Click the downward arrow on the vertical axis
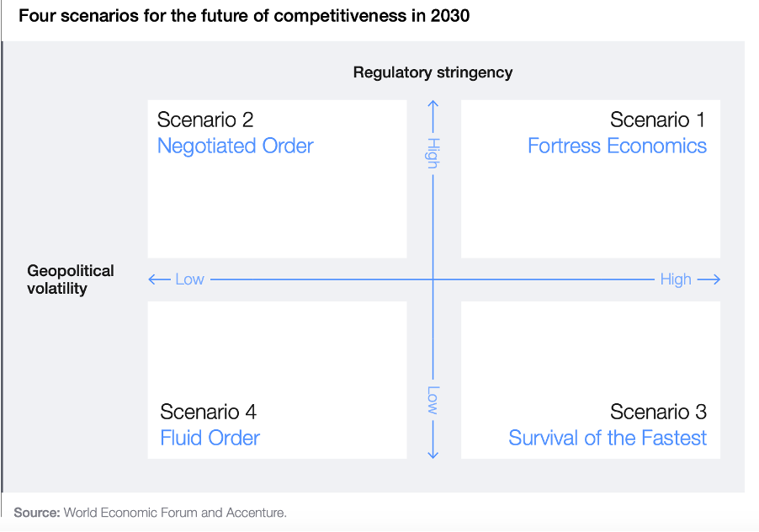Image resolution: width=759 pixels, height=532 pixels. 433,453
